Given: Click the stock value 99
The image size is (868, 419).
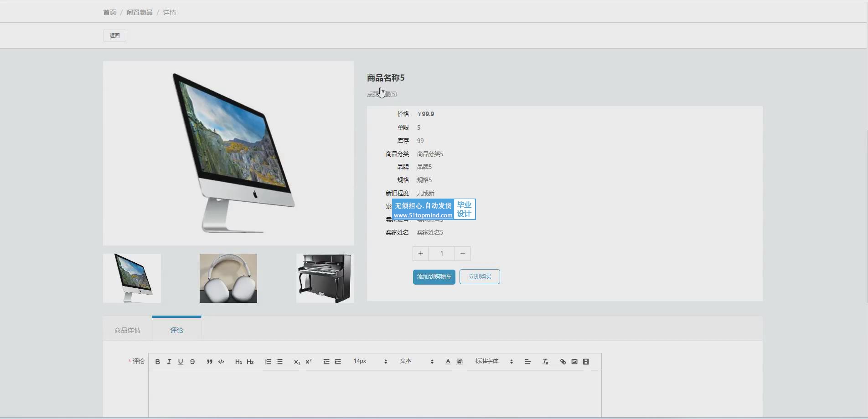Looking at the screenshot, I should coord(420,141).
